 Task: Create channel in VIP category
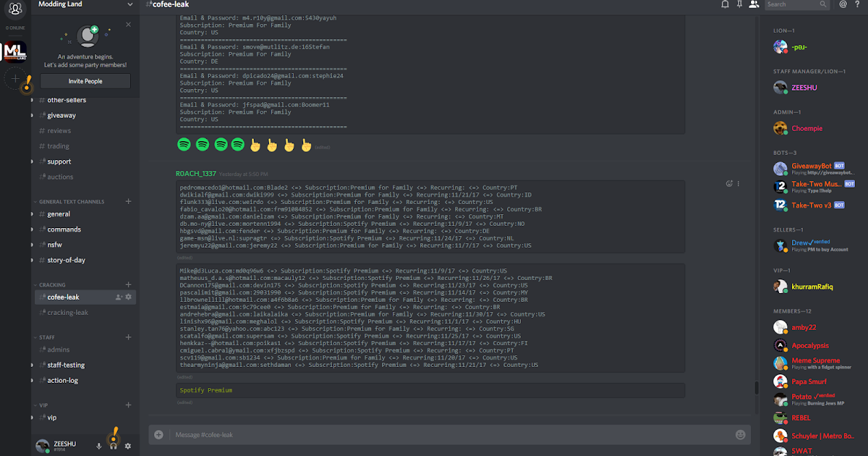(129, 405)
